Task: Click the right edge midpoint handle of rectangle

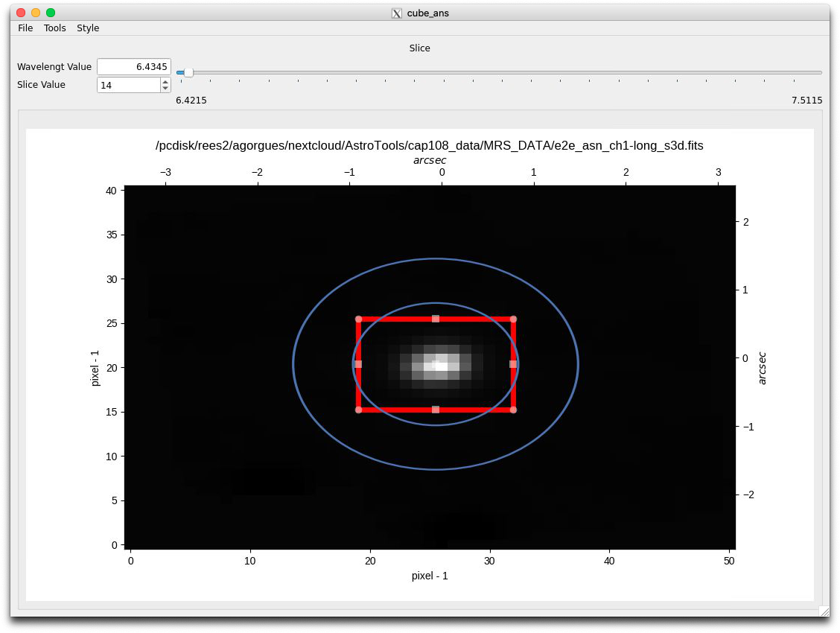Action: [x=513, y=364]
